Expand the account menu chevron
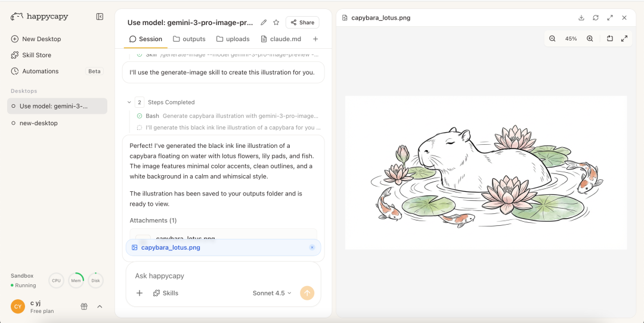The width and height of the screenshot is (644, 323). point(100,306)
